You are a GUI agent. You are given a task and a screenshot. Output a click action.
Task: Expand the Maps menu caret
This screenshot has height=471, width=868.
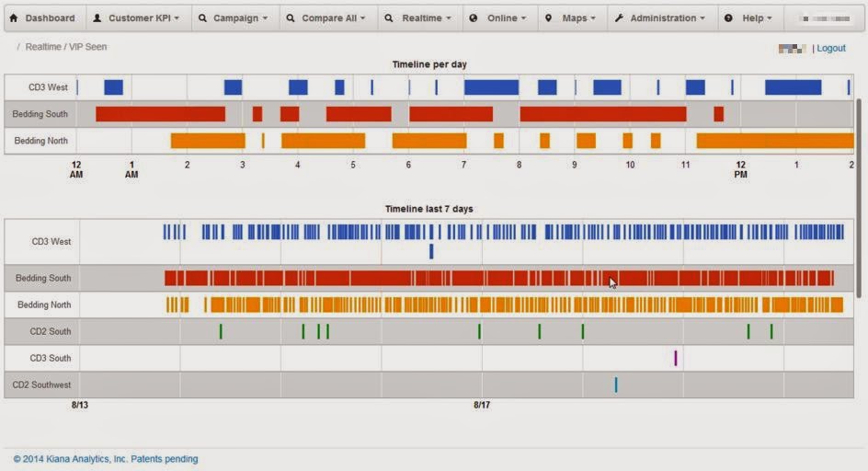pos(593,18)
